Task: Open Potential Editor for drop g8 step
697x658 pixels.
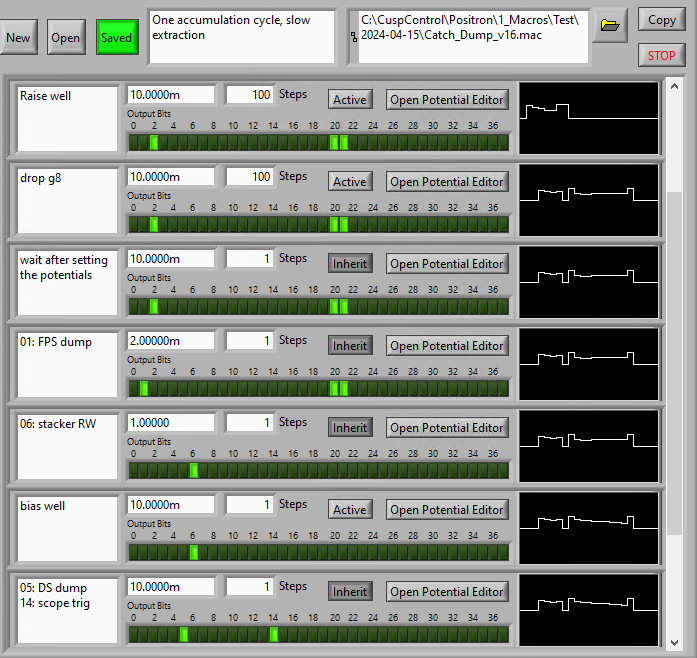Action: (447, 182)
